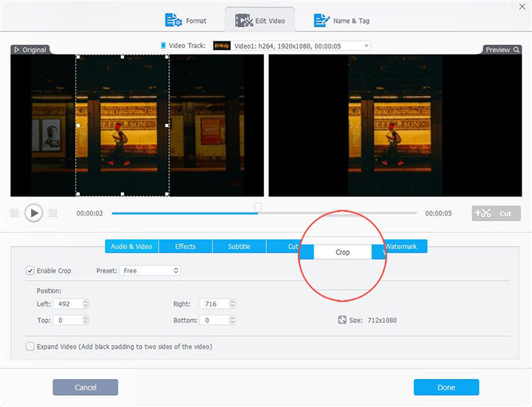Click the crop box right-middle handle
Screen dimensions: 532x407
pyautogui.click(x=167, y=126)
